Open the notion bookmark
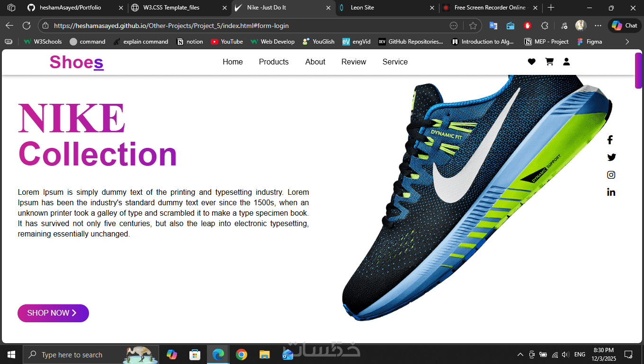The height and width of the screenshot is (364, 644). (x=190, y=42)
